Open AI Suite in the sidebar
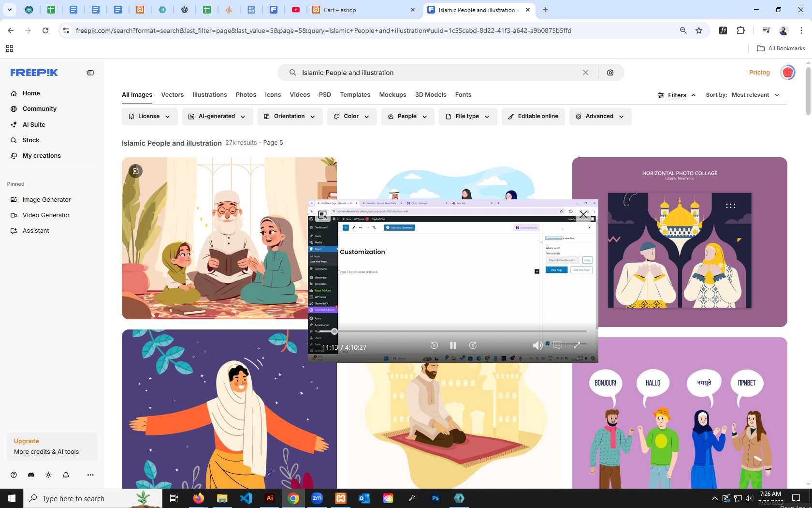 tap(34, 124)
